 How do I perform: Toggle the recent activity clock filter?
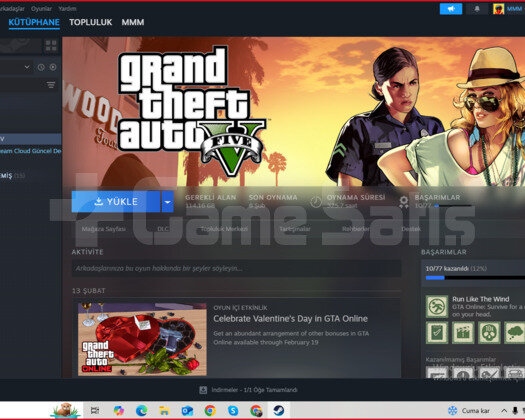(41, 67)
